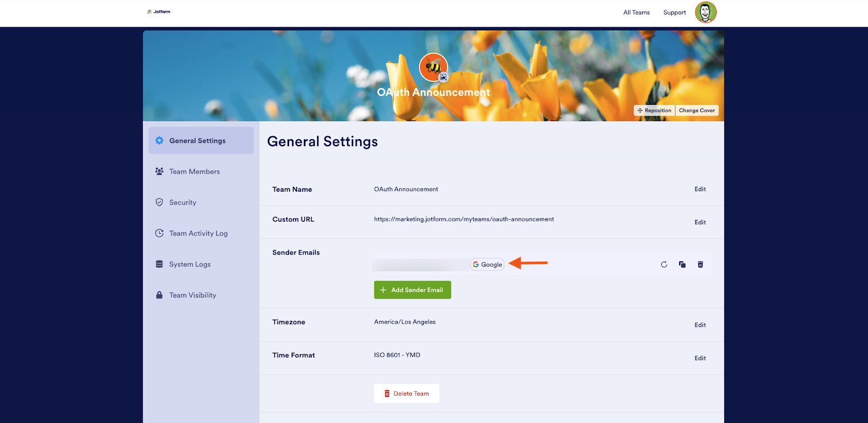Screen dimensions: 868x423
Task: Click the blurred sender email address
Action: point(420,264)
